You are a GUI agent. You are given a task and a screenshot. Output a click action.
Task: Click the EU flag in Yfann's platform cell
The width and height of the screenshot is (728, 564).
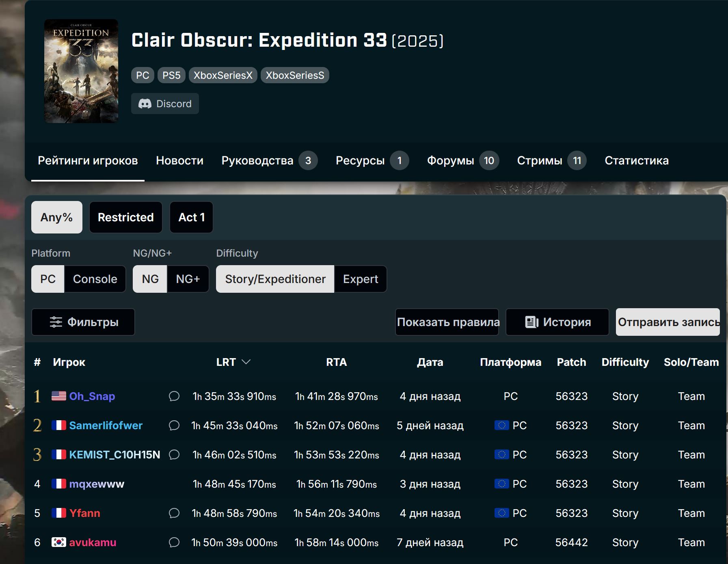[502, 513]
